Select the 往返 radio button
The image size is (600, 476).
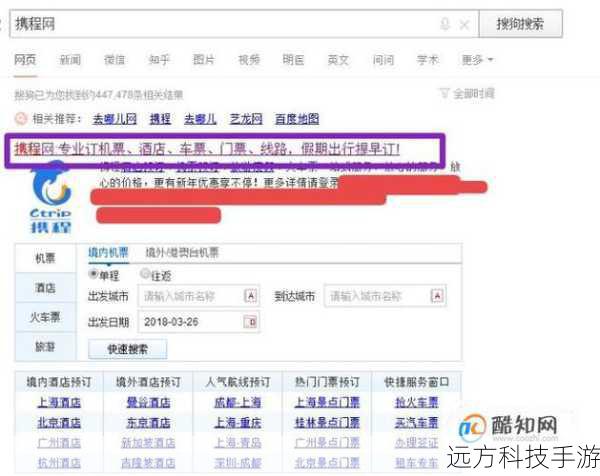point(145,274)
